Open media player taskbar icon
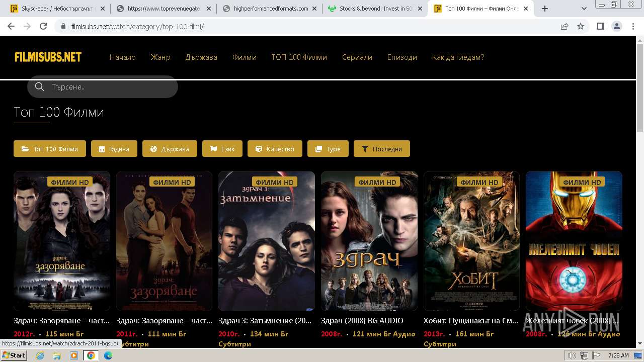 74,355
